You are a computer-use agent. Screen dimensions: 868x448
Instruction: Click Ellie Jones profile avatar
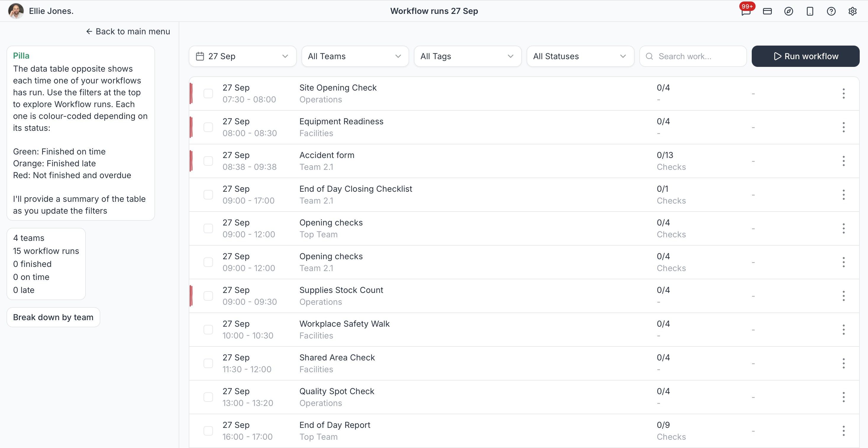tap(16, 11)
